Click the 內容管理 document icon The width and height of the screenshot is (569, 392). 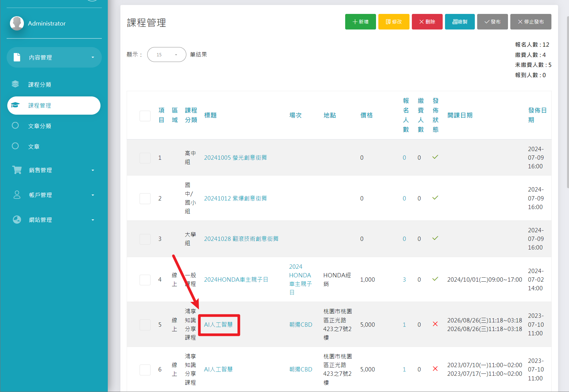17,57
